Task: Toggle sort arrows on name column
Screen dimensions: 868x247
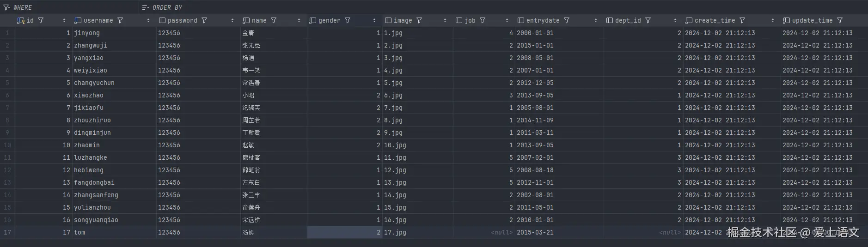Action: click(299, 20)
